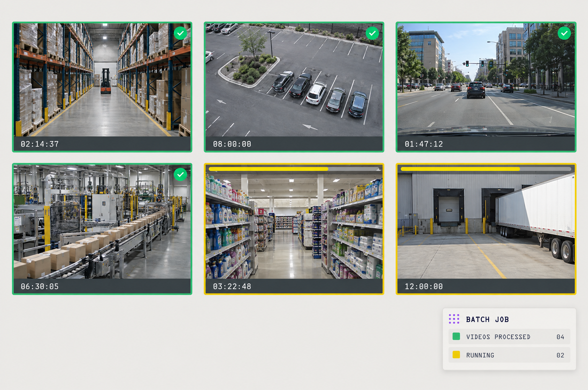Screen dimensions: 588x390
Task: Click the Batch Job panel title
Action: [x=488, y=319]
